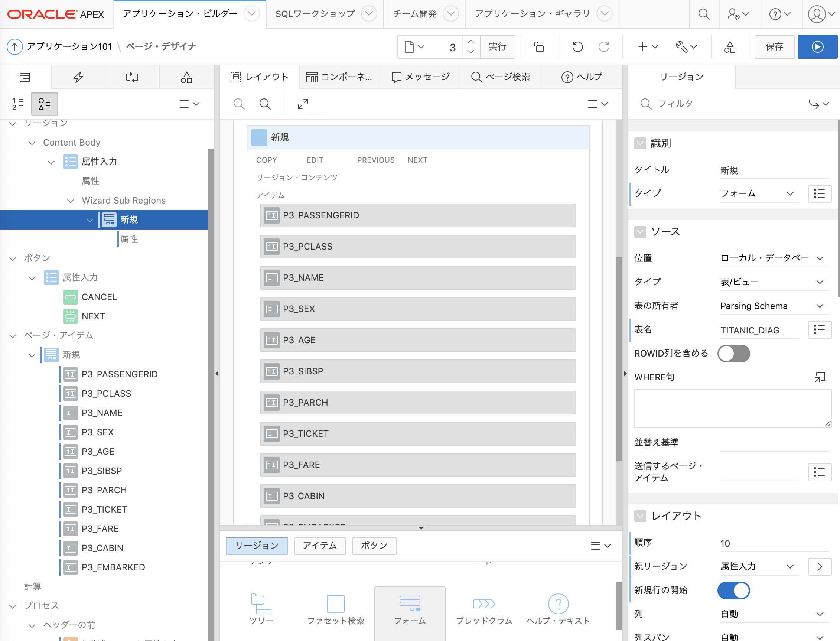Click the expand layout arrows icon
The height and width of the screenshot is (641, 840).
point(303,104)
